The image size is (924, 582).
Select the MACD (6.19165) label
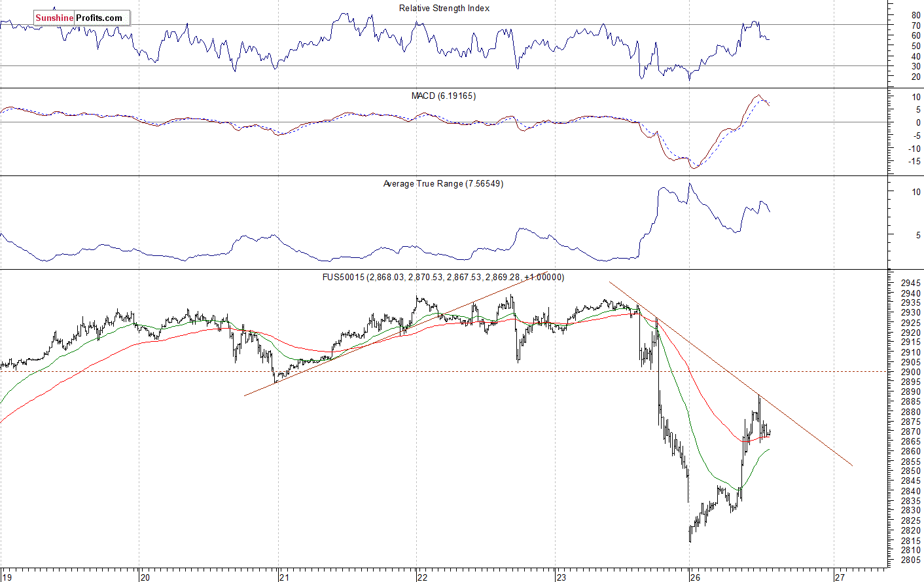pyautogui.click(x=444, y=96)
